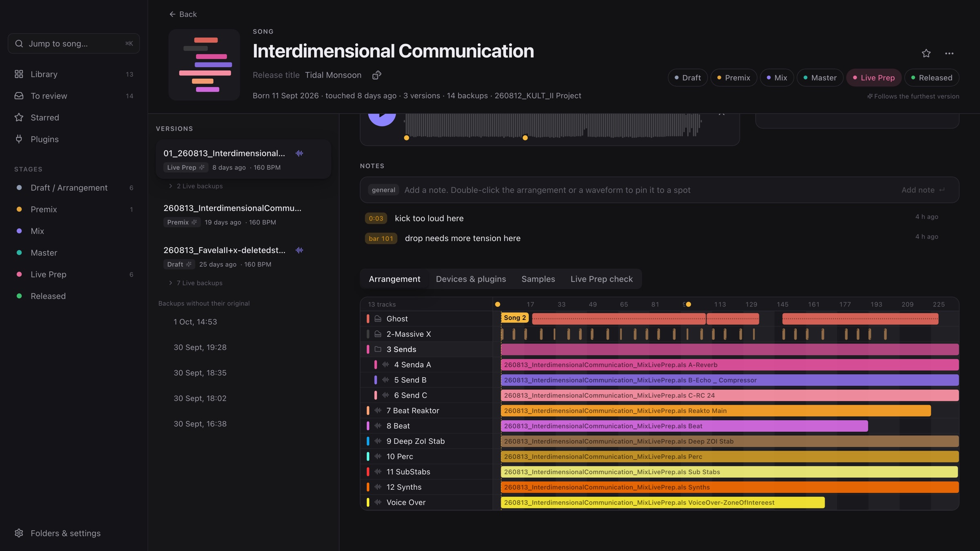
Task: Click the Ghost track instrument icon
Action: click(x=378, y=319)
